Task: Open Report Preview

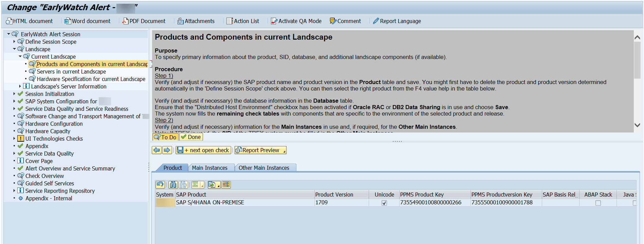Action: (x=260, y=150)
